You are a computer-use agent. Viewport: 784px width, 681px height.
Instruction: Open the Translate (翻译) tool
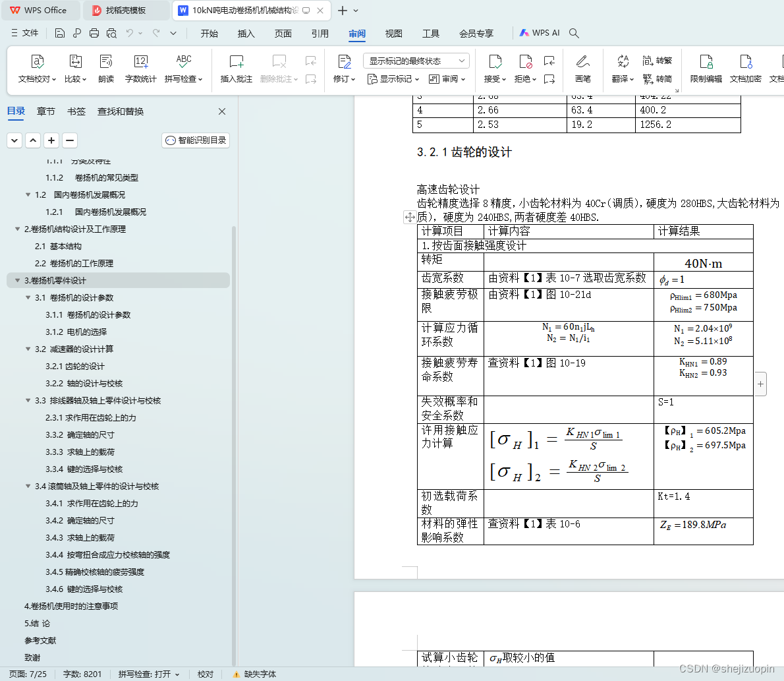(623, 68)
